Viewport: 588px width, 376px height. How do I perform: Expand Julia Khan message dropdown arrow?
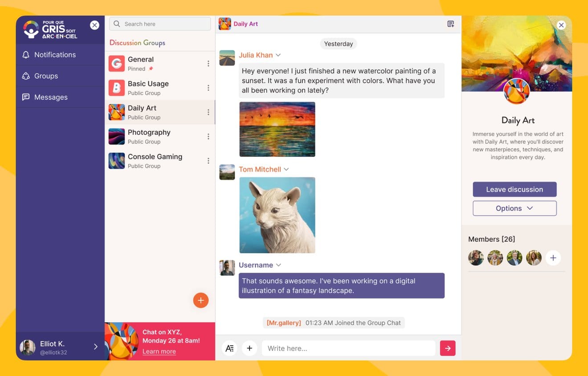click(278, 55)
